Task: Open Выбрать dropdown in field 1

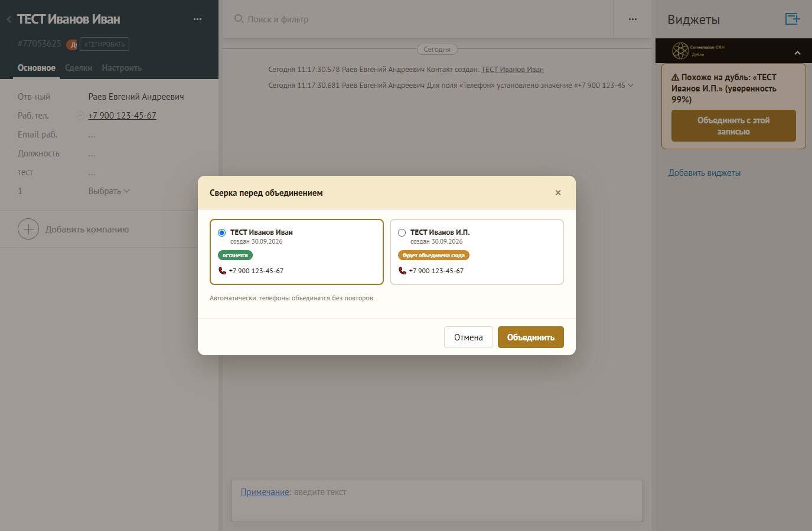Action: (x=109, y=191)
